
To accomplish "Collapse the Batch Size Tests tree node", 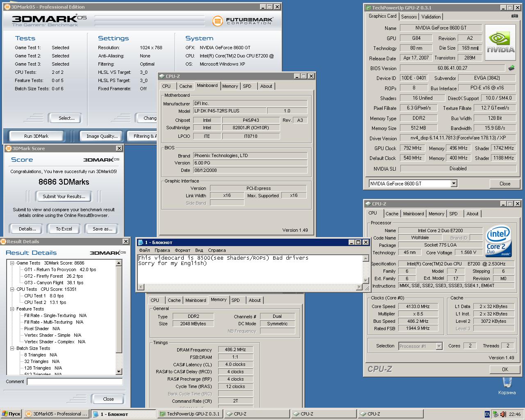I will click(12, 348).
